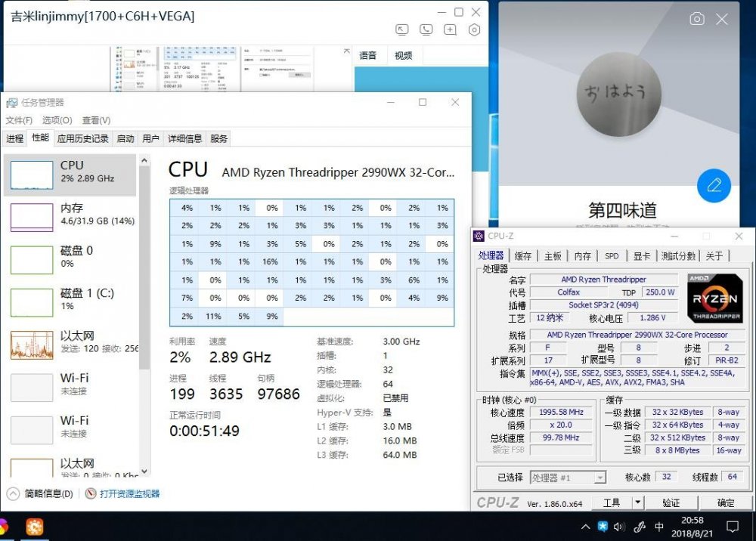This screenshot has width=756, height=541.
Task: Click the sidebar scroll up arrow
Action: (144, 160)
